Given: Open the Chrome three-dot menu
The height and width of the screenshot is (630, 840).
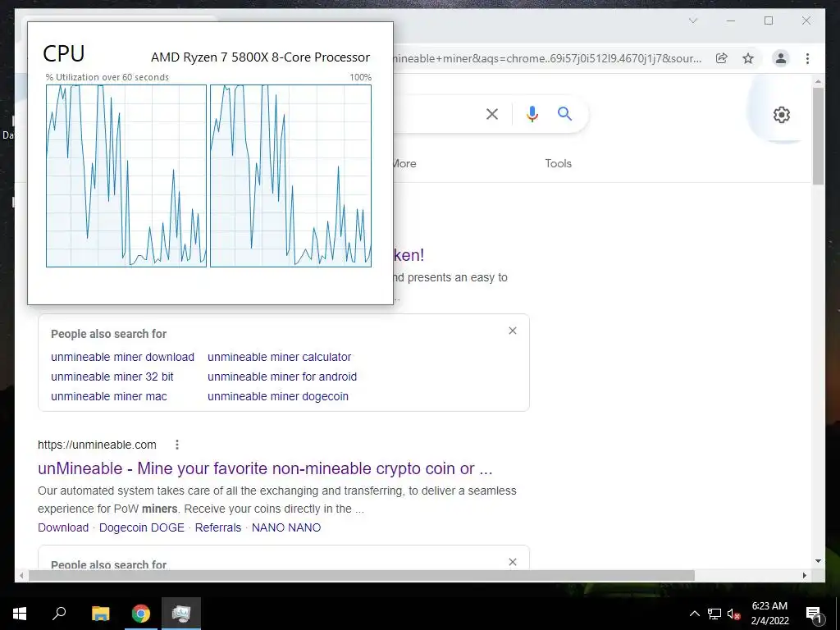Looking at the screenshot, I should point(807,58).
